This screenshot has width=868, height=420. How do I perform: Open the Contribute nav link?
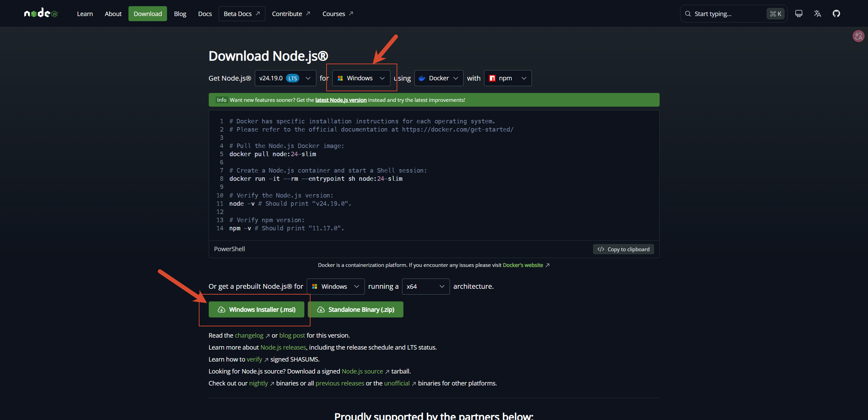tap(291, 14)
